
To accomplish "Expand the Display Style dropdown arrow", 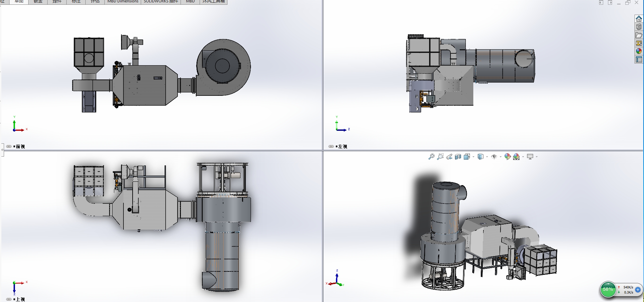I will (487, 157).
